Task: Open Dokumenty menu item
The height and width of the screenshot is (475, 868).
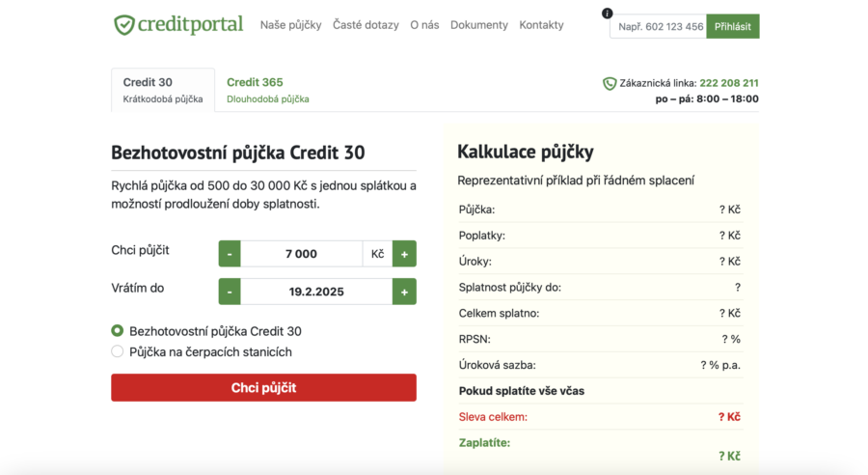Action: click(478, 25)
